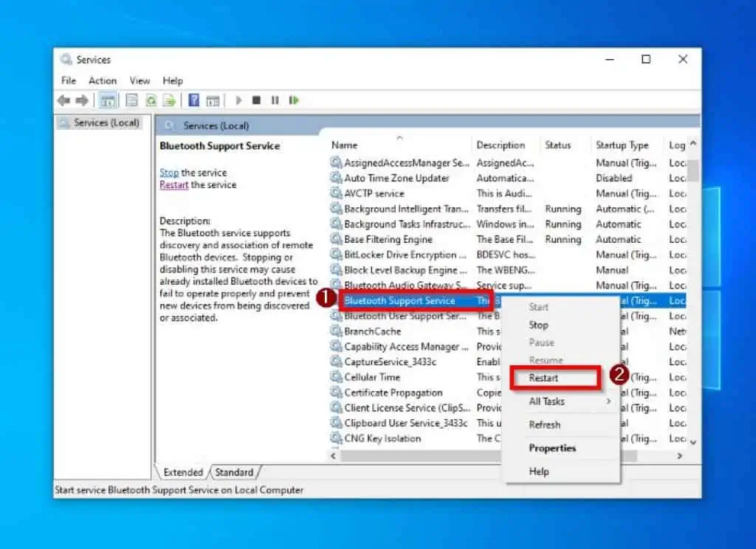
Task: Click gear icon of AssignedAccessManager service
Action: (x=336, y=162)
